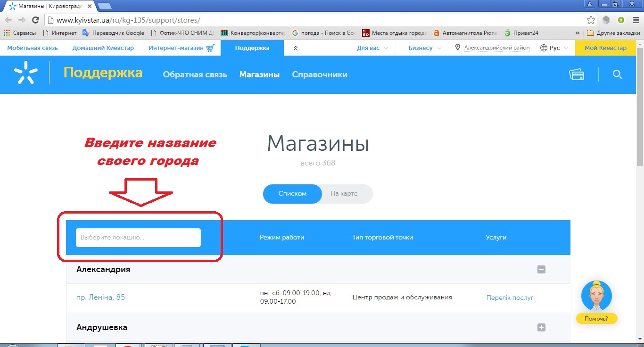Image resolution: width=644 pixels, height=347 pixels.
Task: Click the chat assistant avatar
Action: (596, 296)
